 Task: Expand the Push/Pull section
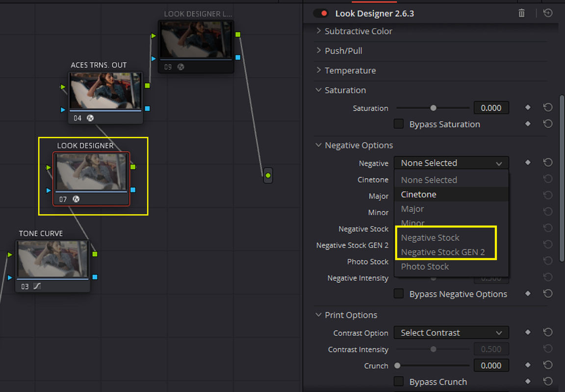click(318, 50)
